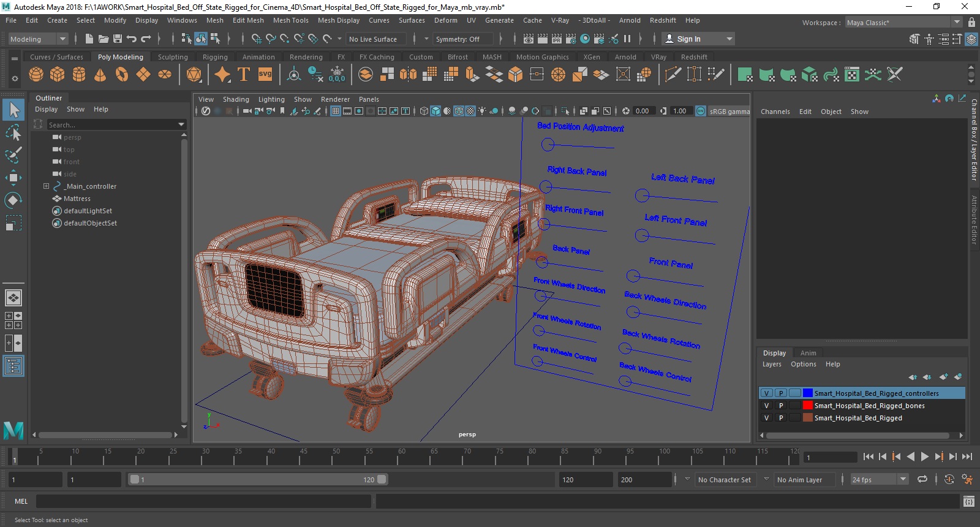The height and width of the screenshot is (527, 980).
Task: Click the New Scene icon in status line
Action: click(89, 39)
